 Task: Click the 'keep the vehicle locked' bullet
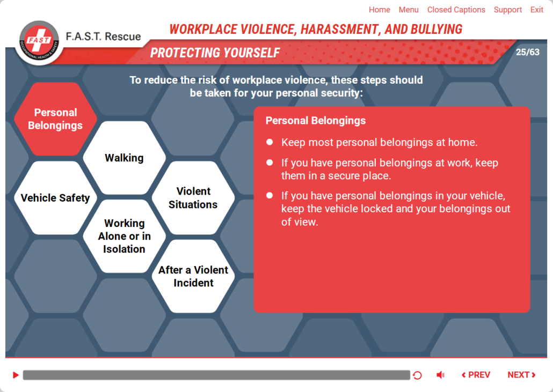[396, 209]
